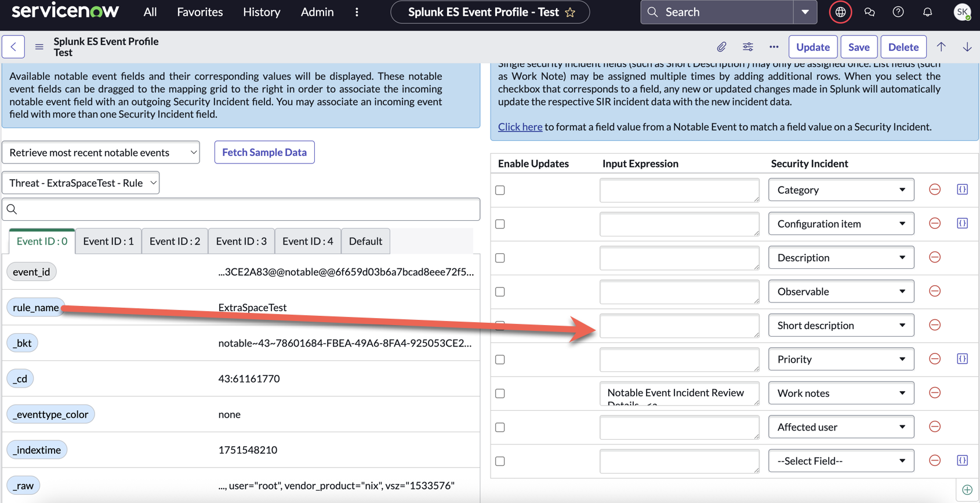Remove the Description mapping row
The width and height of the screenshot is (980, 503).
935,257
